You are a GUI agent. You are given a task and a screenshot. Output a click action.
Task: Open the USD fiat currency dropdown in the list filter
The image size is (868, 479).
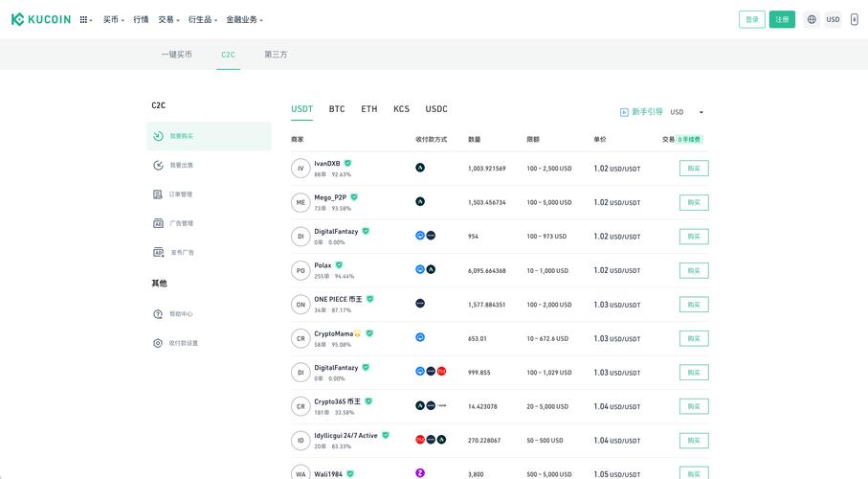[x=686, y=112]
